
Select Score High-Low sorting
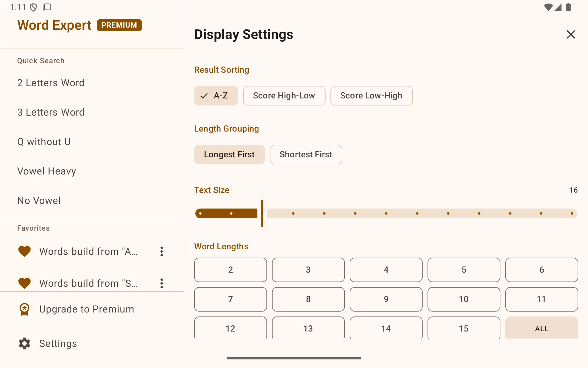284,96
